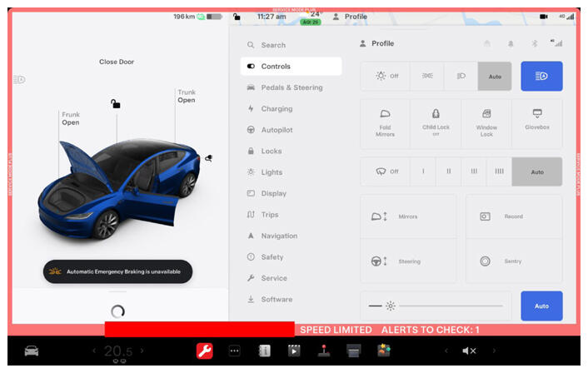Set wipers to speed II
588x373 pixels.
click(449, 172)
